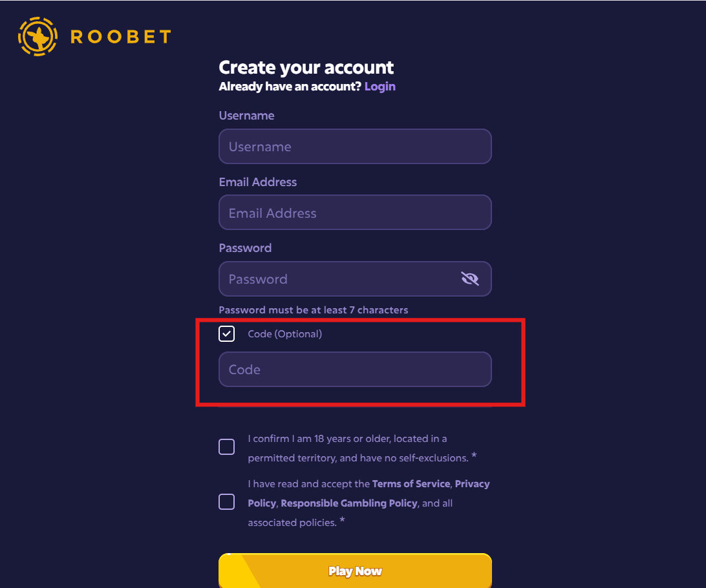Focus the Username input field
The height and width of the screenshot is (588, 706).
tap(355, 147)
